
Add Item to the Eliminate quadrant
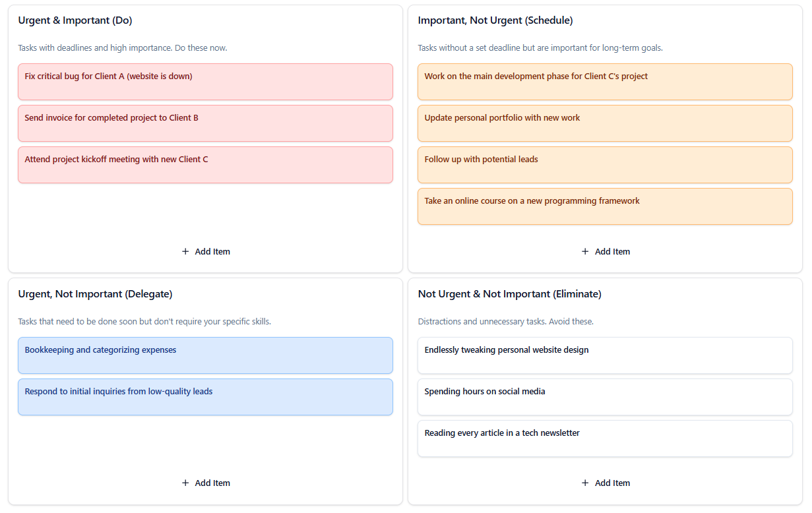[x=606, y=483]
